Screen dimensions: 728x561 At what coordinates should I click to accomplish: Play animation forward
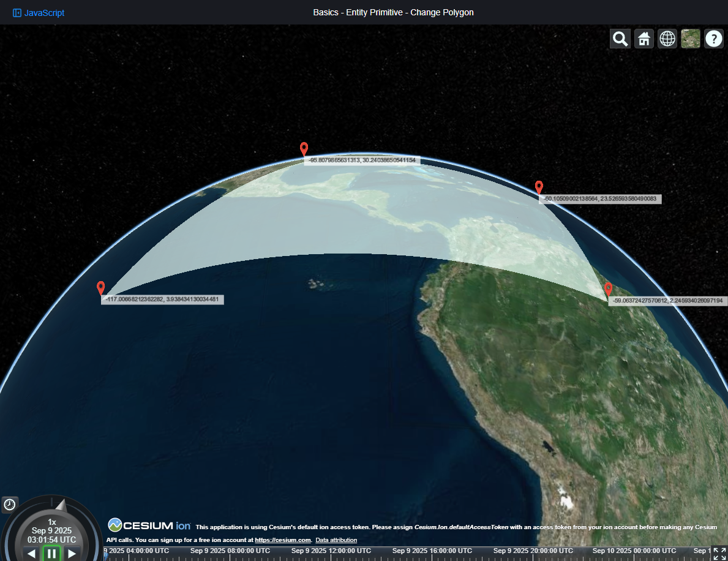tap(72, 554)
